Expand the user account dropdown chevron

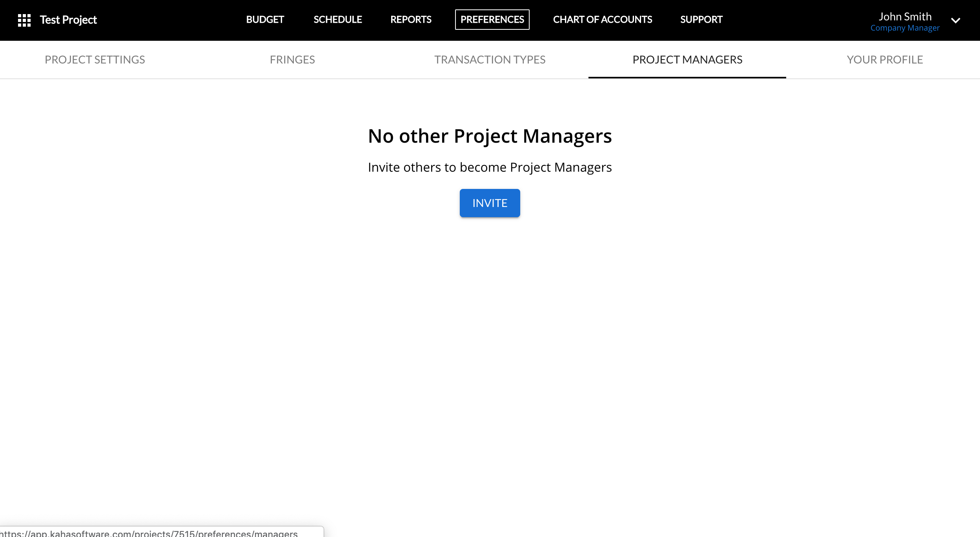pyautogui.click(x=956, y=20)
